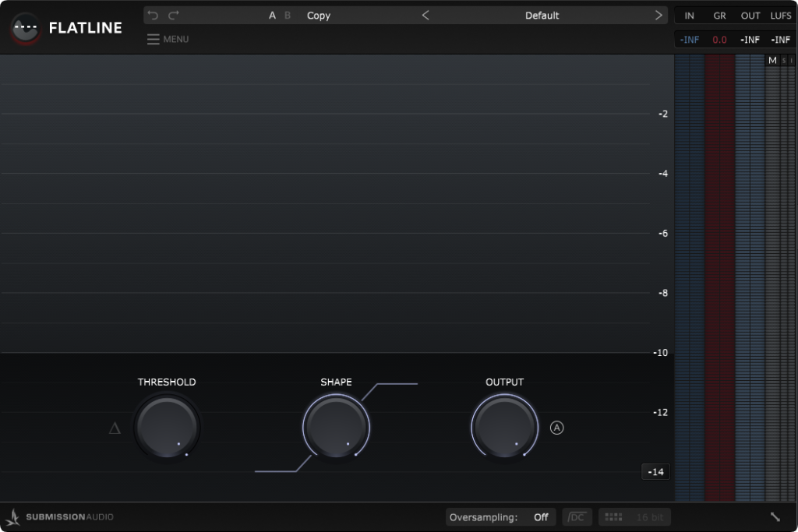Toggle the delta listen triangle icon
This screenshot has height=532, width=798.
115,428
